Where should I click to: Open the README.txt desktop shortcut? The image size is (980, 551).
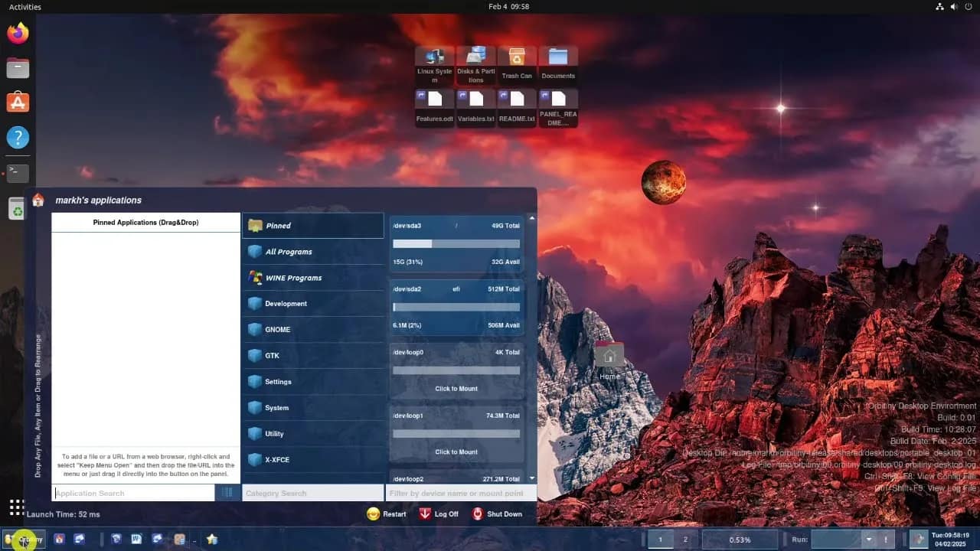(x=517, y=107)
